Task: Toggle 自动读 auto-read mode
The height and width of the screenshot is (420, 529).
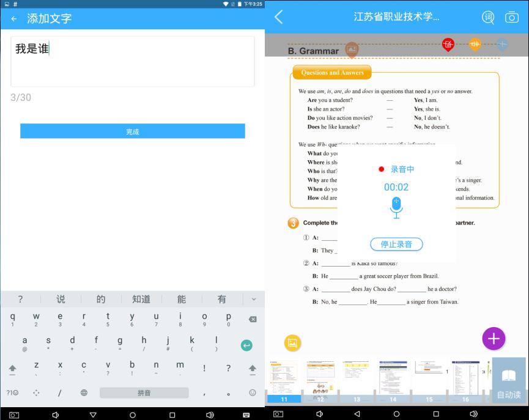Action: click(x=509, y=381)
